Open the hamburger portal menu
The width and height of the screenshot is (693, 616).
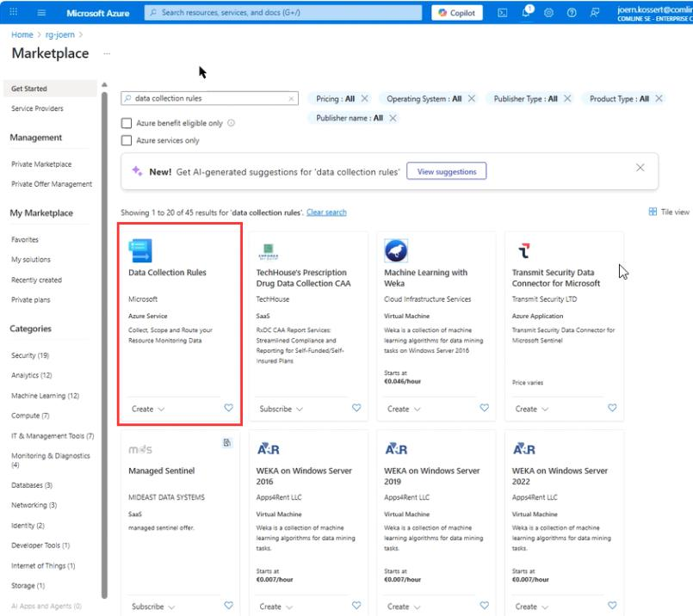[41, 12]
